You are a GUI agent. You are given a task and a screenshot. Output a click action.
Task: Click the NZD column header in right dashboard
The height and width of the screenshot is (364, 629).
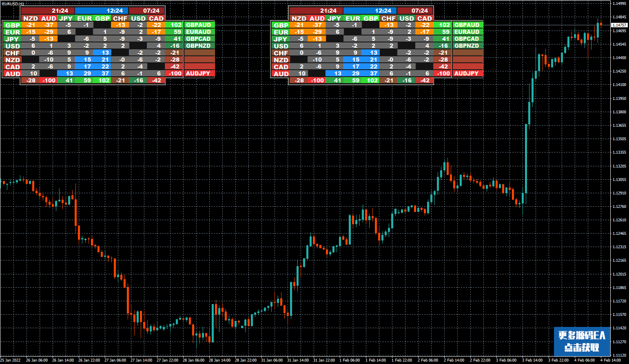[x=299, y=18]
